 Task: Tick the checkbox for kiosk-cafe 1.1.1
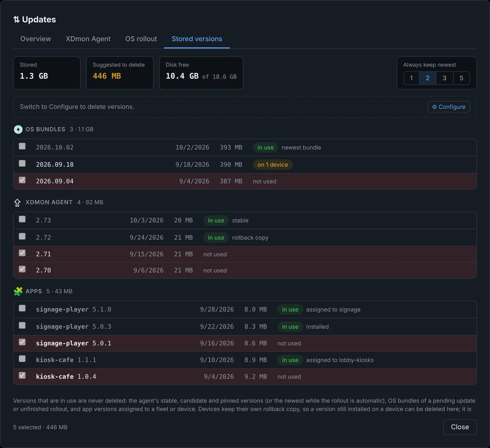(x=22, y=359)
